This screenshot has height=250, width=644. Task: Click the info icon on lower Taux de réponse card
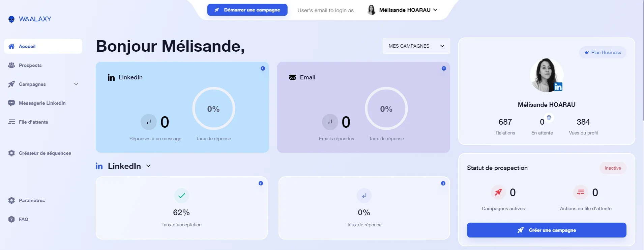pyautogui.click(x=443, y=183)
